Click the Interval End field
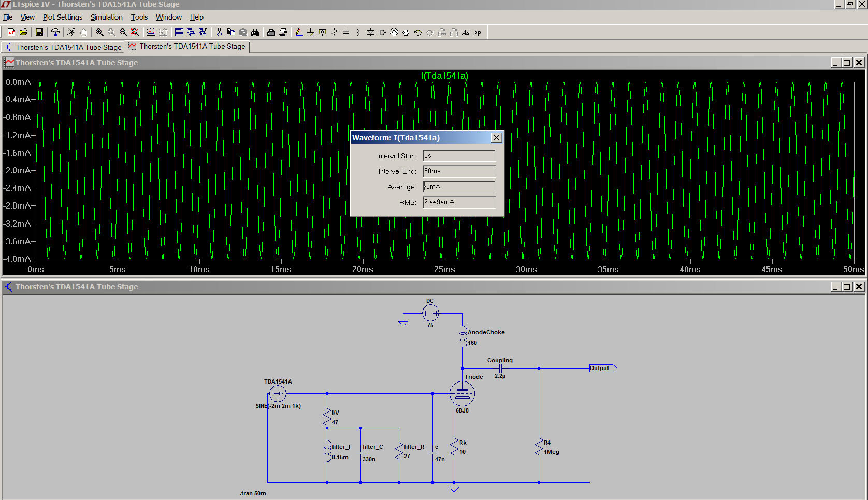Image resolution: width=868 pixels, height=500 pixels. (459, 171)
